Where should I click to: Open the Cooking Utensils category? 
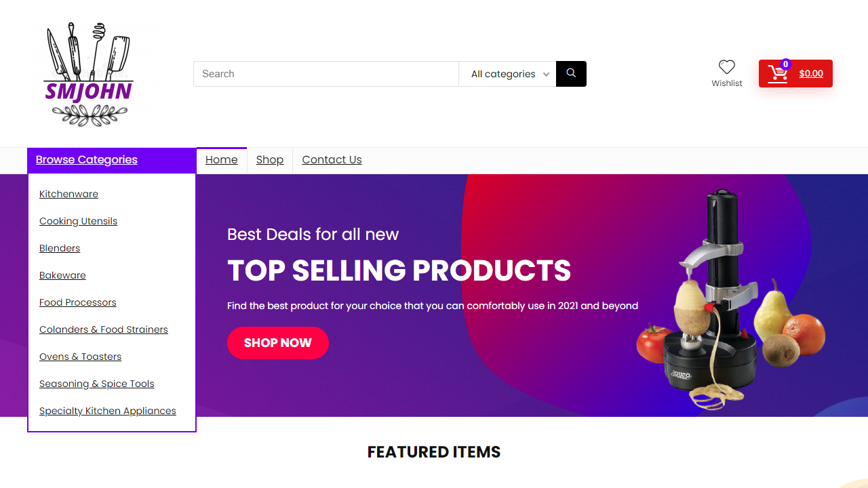point(78,221)
